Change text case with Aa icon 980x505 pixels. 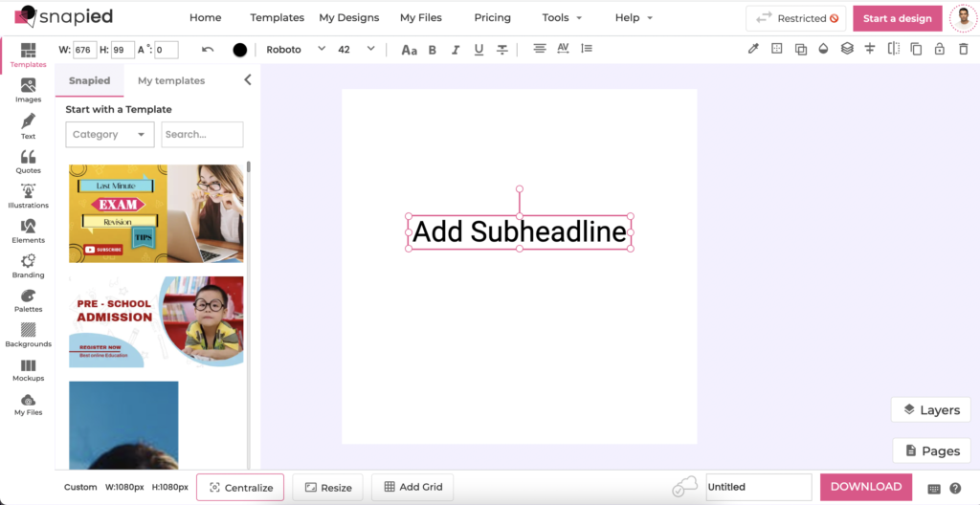pos(409,50)
